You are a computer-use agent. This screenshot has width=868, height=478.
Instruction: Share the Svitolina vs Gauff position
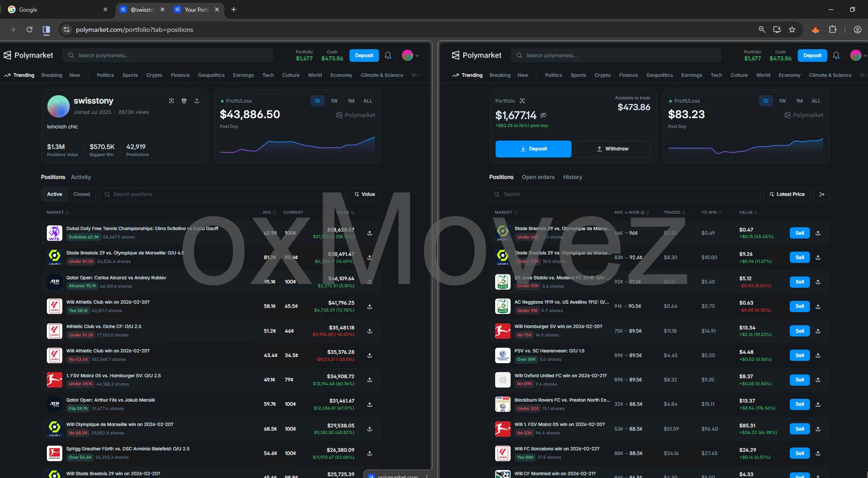tap(370, 233)
